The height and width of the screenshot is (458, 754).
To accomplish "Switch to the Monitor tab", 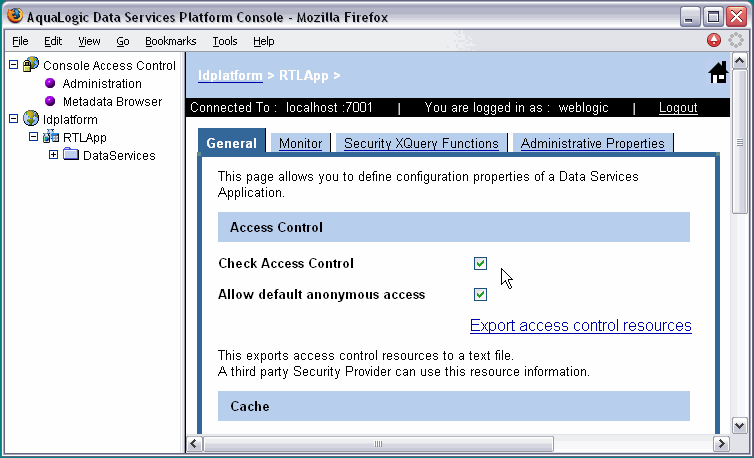I will (x=301, y=143).
